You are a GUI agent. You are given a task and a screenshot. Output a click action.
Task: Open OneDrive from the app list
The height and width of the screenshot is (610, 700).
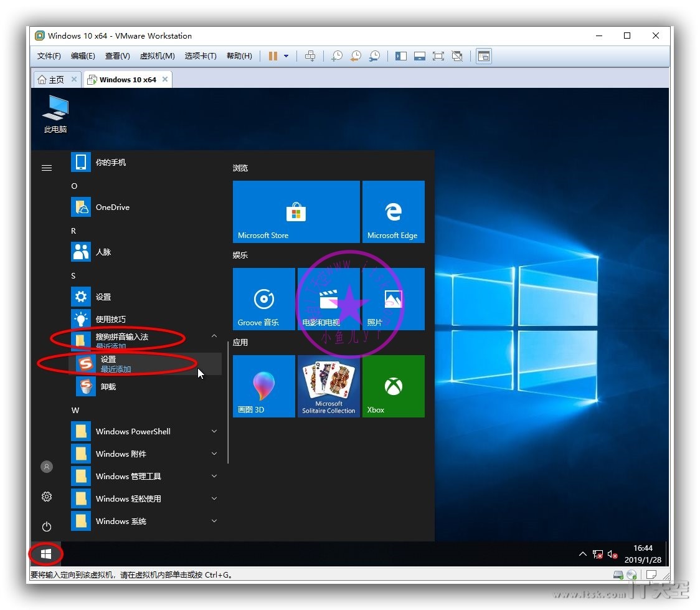tap(146, 207)
